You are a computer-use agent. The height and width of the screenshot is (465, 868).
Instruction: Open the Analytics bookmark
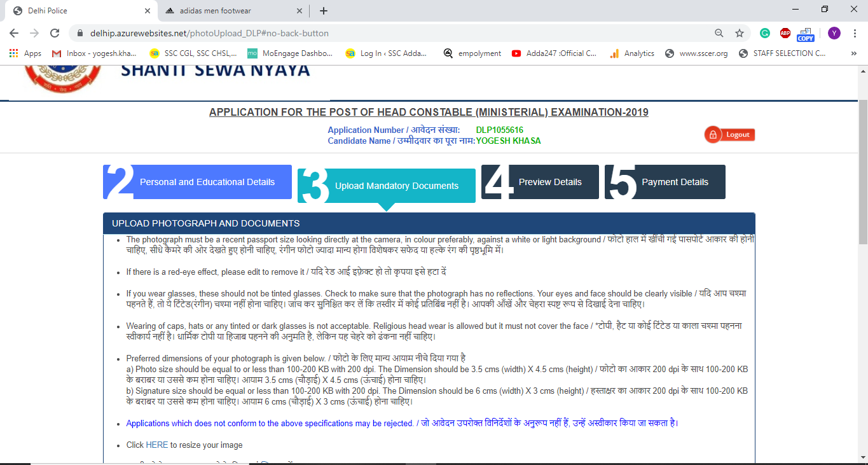pos(632,53)
